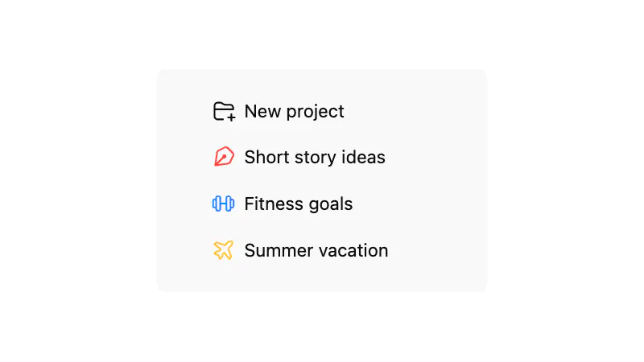Image resolution: width=644 pixels, height=362 pixels.
Task: Click the folder-plus icon beside New project
Action: pos(224,112)
